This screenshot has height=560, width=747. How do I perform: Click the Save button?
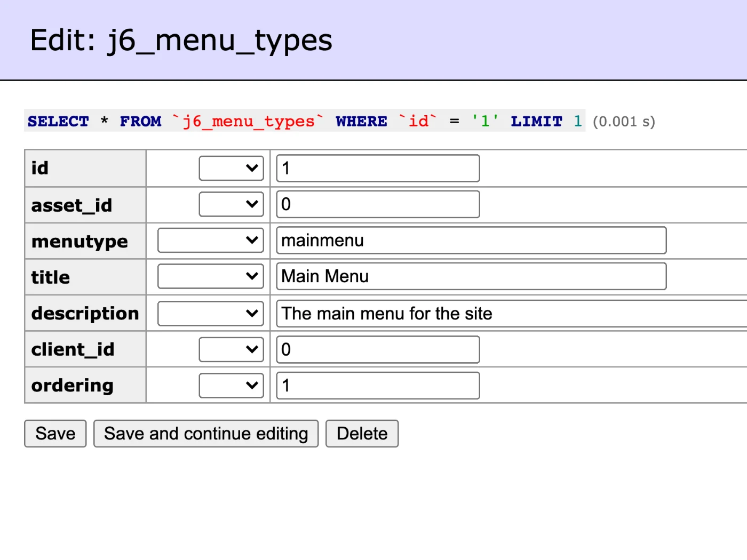pyautogui.click(x=55, y=434)
